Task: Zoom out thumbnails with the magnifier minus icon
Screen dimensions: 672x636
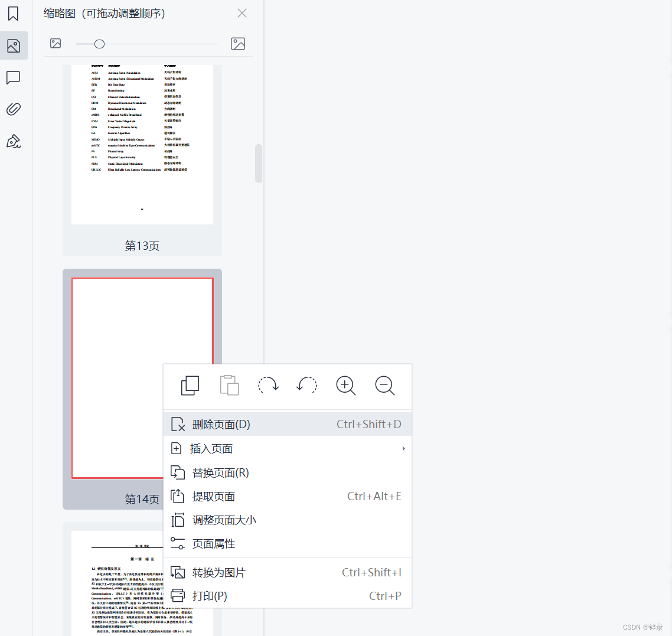Action: coord(384,385)
